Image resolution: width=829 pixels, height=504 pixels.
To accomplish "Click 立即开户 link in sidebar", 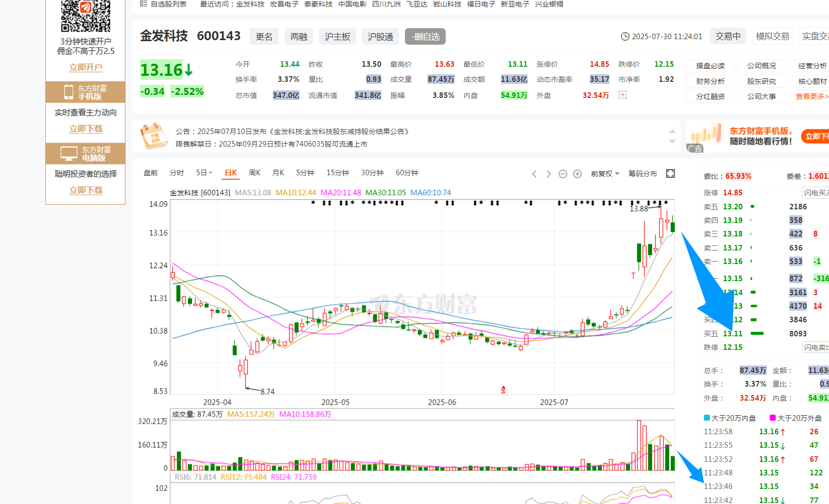I will [x=86, y=67].
